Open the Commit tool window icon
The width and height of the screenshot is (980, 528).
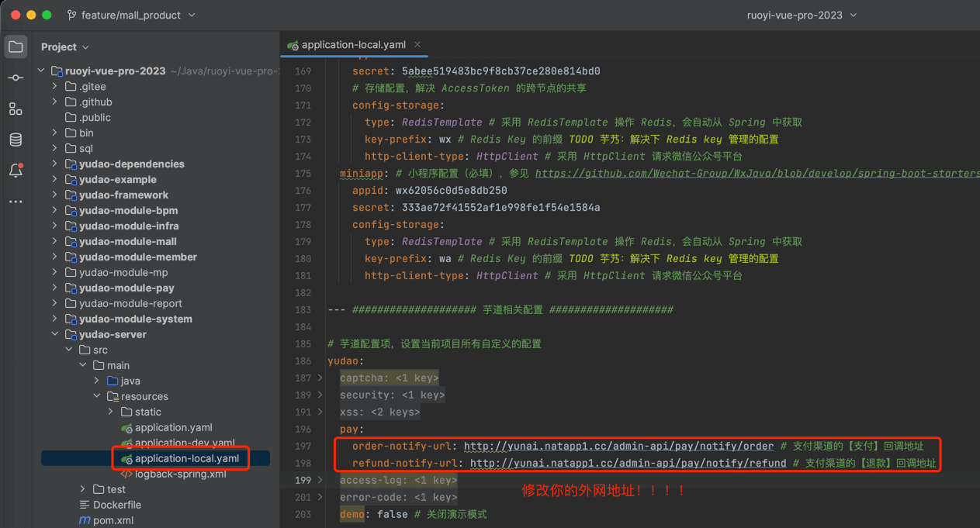tap(16, 78)
